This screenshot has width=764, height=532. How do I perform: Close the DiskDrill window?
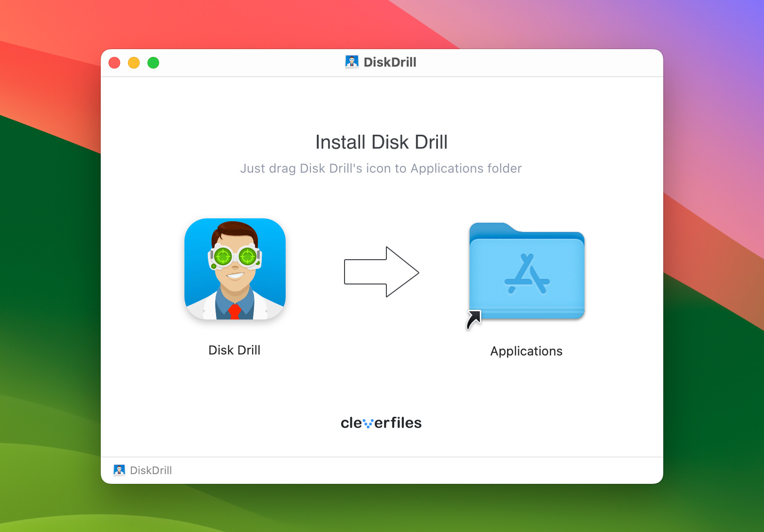pyautogui.click(x=114, y=63)
